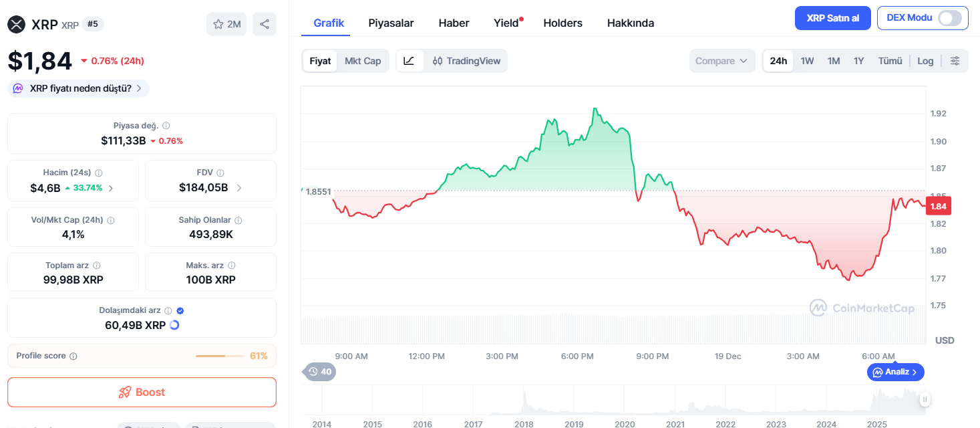Click the info icon beside Piyasa değ.
The image size is (980, 428).
click(x=166, y=126)
